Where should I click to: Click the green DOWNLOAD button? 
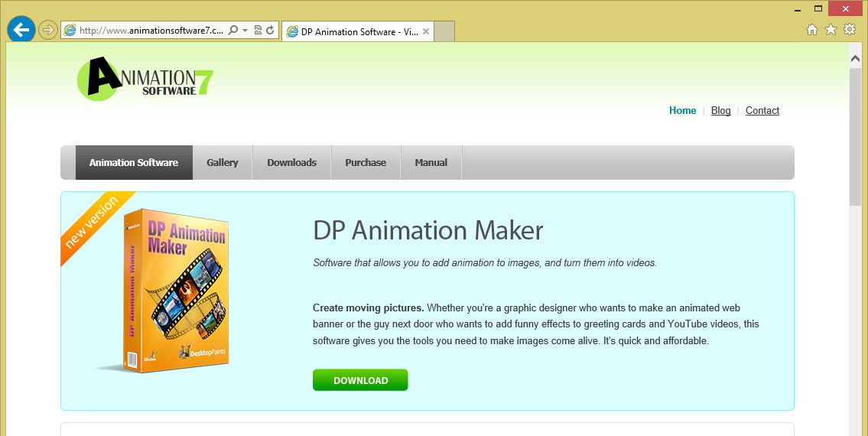(x=360, y=380)
